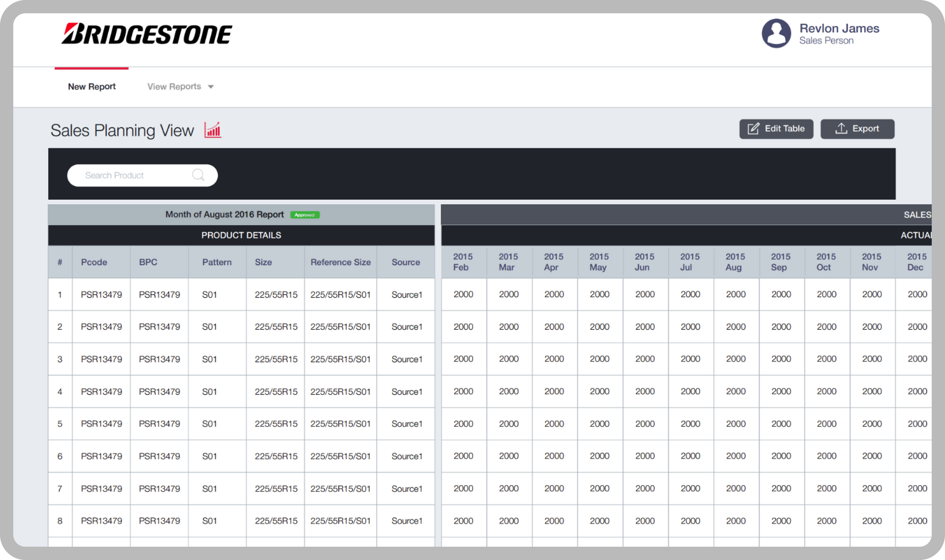Click row 3 2015 Aug value 2000

click(x=736, y=359)
